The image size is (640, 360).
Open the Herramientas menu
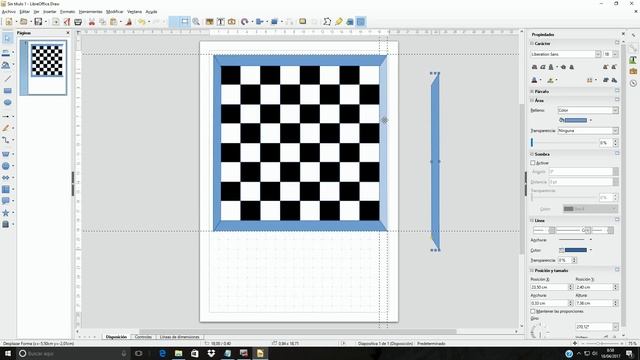point(91,12)
